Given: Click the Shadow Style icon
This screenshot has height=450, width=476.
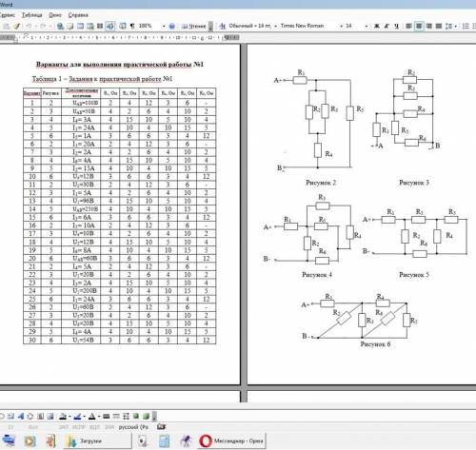Looking at the screenshot, I should 136,416.
